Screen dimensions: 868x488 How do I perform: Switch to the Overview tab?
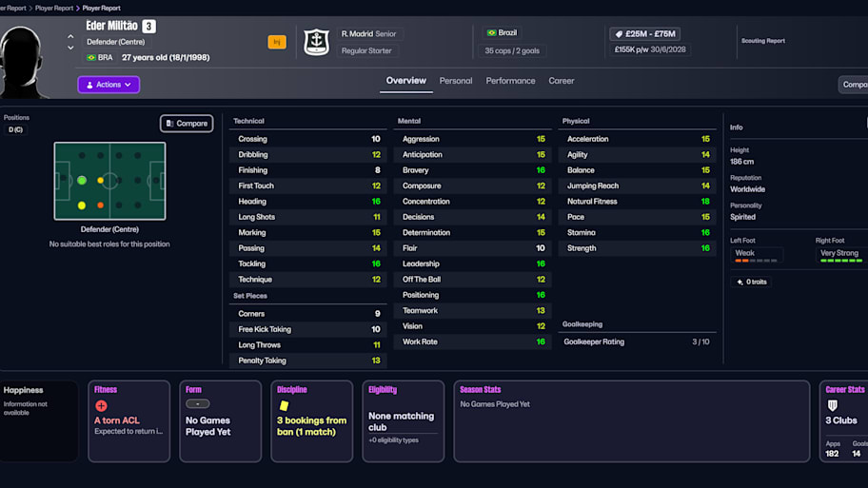405,81
